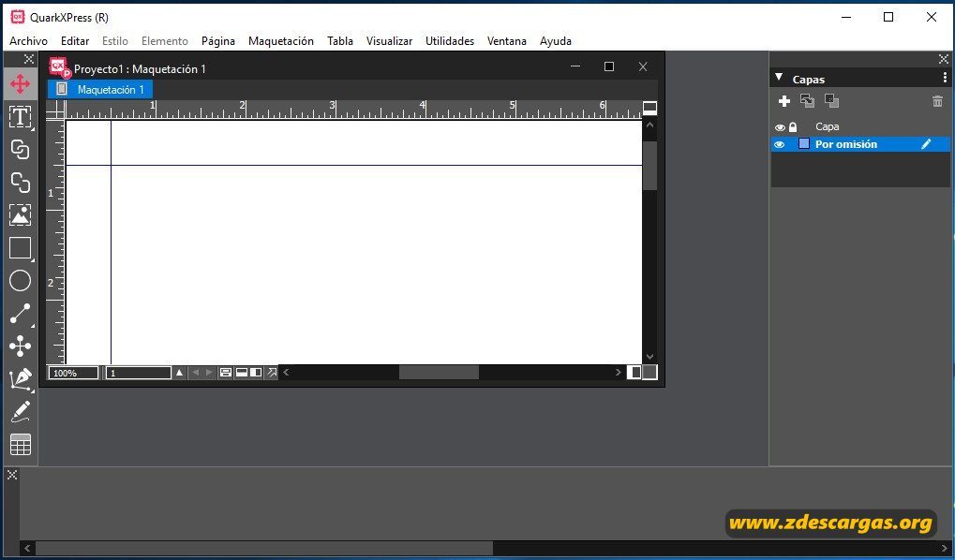The image size is (955, 560).
Task: Open the Tabla menu
Action: point(340,41)
